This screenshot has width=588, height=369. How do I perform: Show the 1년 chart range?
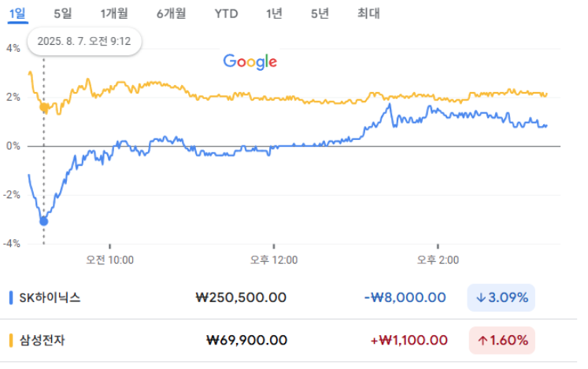274,14
